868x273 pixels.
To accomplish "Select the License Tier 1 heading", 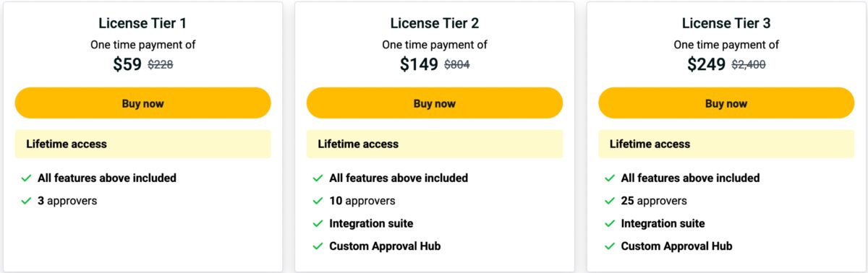I will coord(142,24).
